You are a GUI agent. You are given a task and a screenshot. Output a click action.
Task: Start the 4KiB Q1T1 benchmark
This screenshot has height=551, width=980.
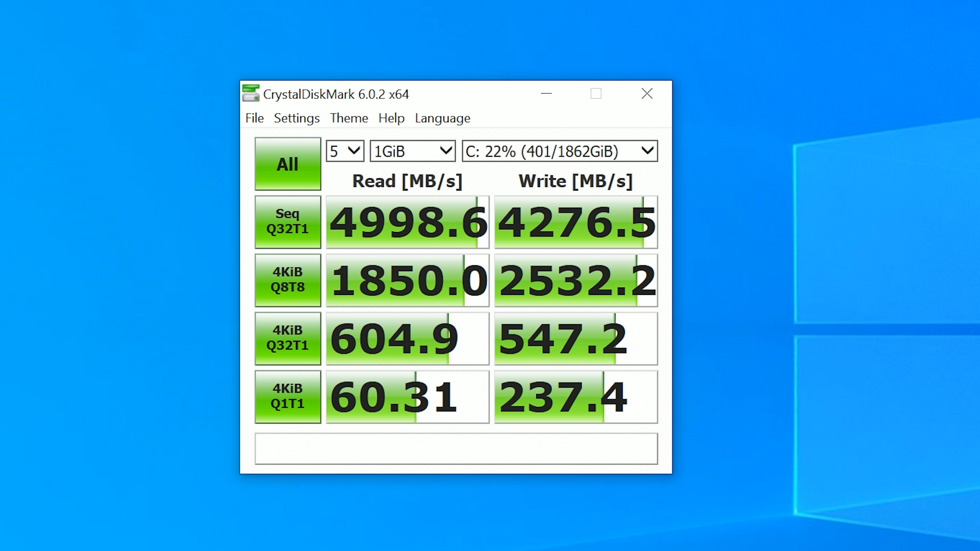click(288, 397)
